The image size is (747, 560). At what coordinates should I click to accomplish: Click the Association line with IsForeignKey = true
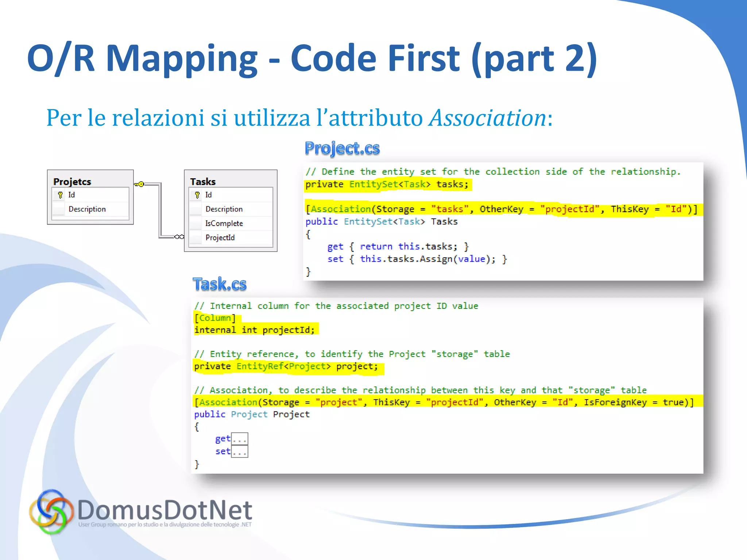click(444, 402)
